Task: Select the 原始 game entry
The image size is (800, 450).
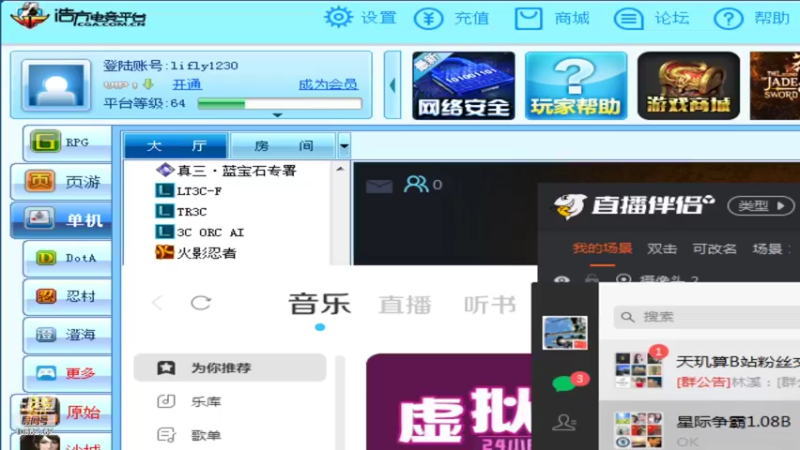Action: tap(61, 412)
